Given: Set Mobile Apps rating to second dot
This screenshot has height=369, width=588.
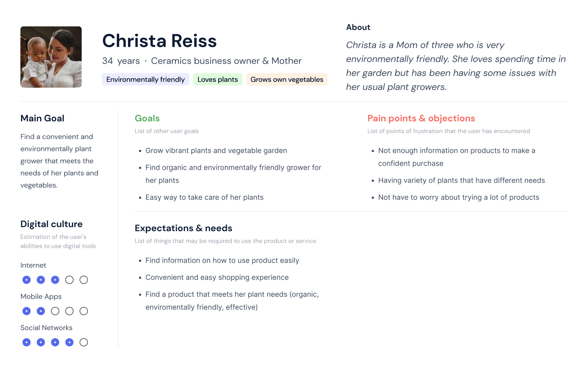Looking at the screenshot, I should pos(41,311).
